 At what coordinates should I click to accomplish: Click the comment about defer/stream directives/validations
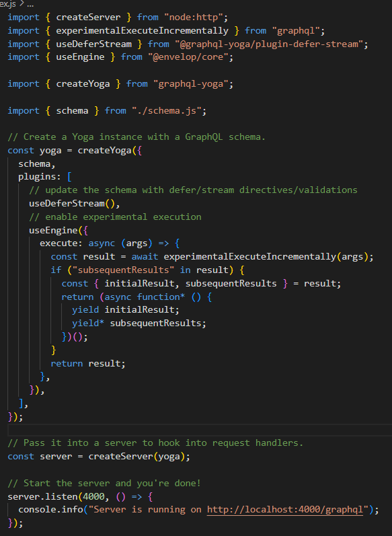coord(193,190)
